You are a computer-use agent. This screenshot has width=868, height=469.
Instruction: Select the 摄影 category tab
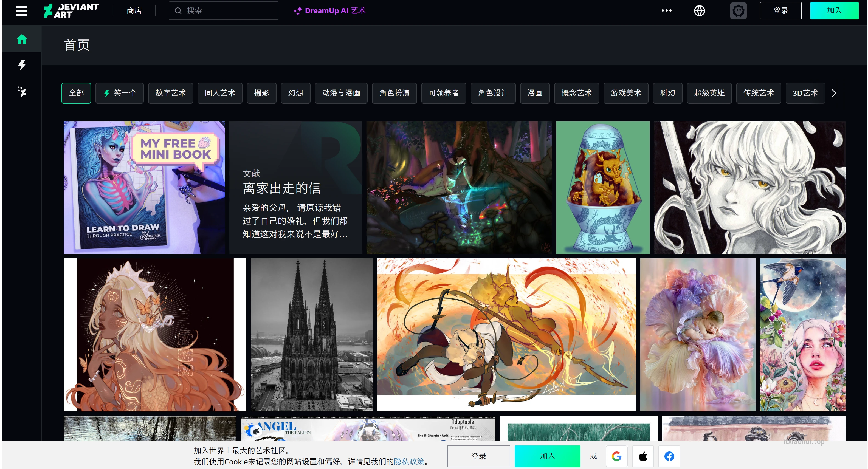261,93
